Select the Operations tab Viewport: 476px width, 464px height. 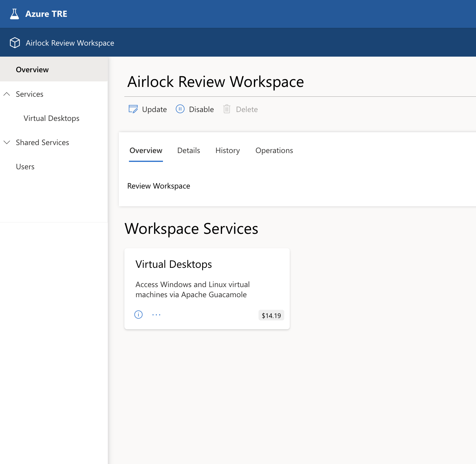click(x=274, y=151)
